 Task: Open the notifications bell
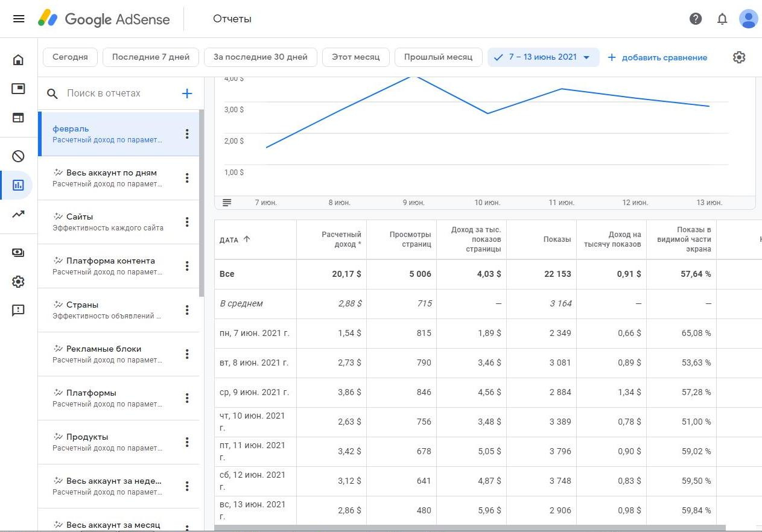coord(722,19)
